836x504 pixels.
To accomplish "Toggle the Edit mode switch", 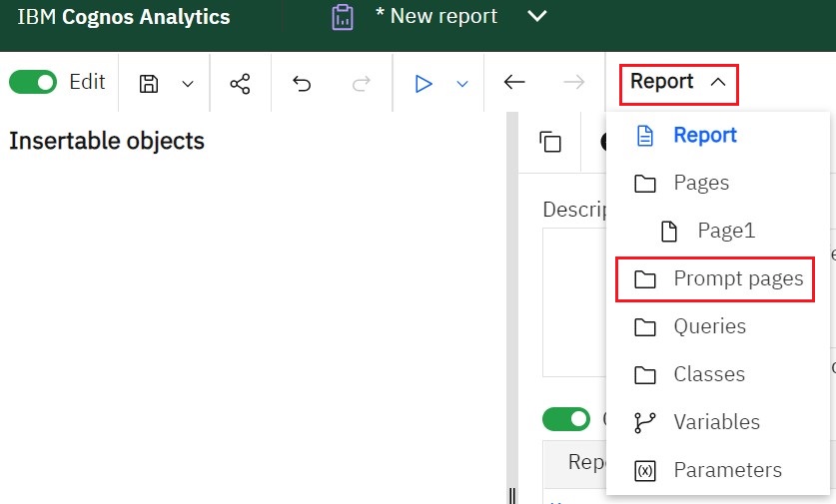I will [33, 82].
